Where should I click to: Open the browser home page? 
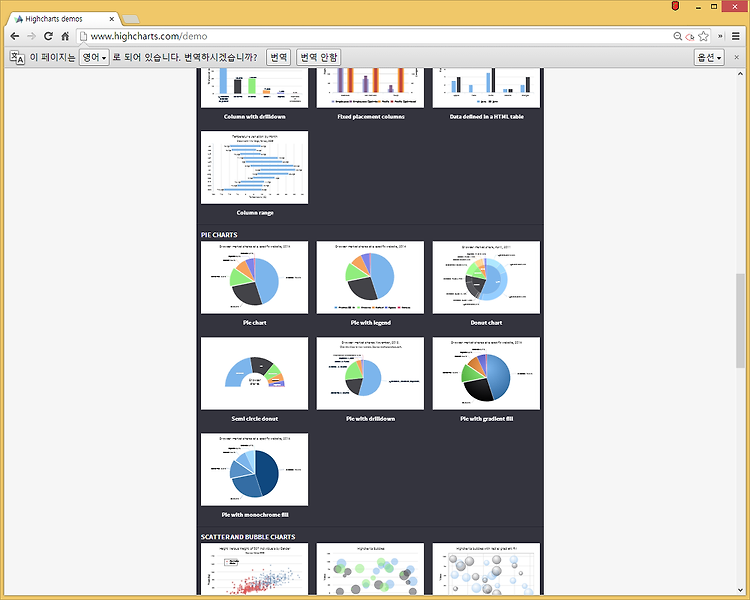coord(65,36)
